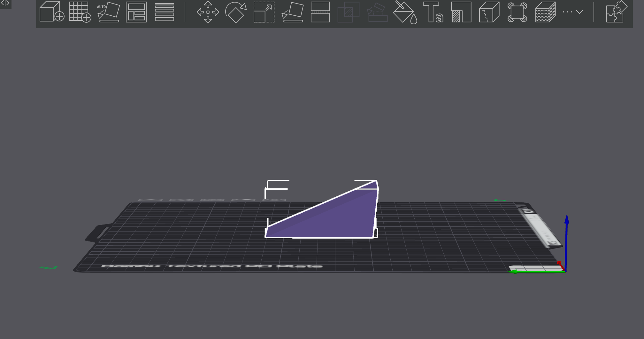Expand the more tools ellipsis dropdown

coord(573,12)
